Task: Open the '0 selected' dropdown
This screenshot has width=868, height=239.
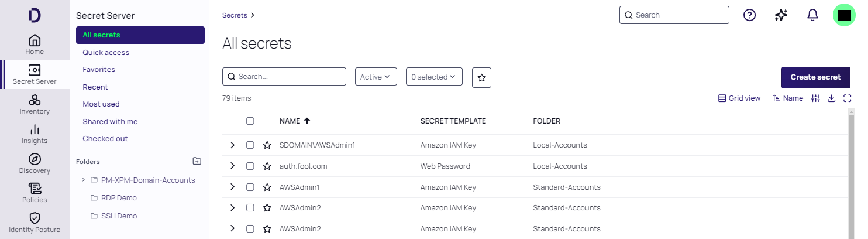Action: click(x=434, y=77)
